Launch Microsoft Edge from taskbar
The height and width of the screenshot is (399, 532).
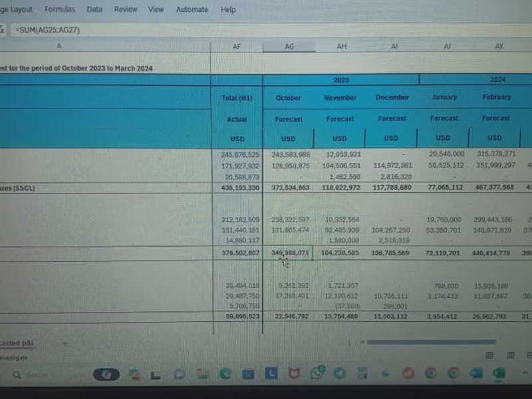click(x=225, y=374)
